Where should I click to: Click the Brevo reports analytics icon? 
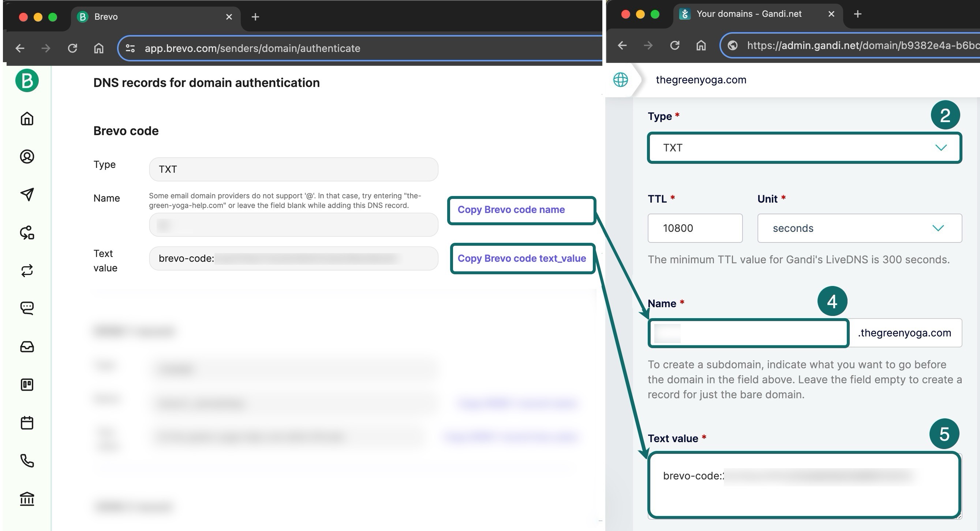click(27, 384)
